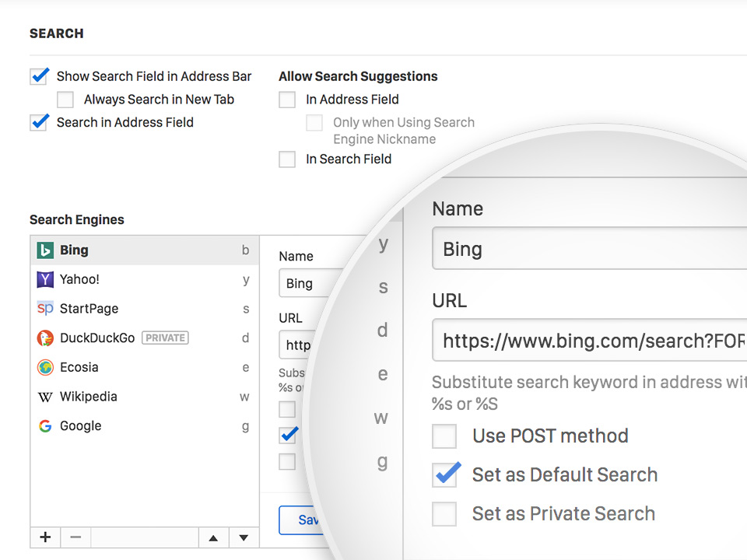747x560 pixels.
Task: Select DuckDuckGo in the search engines list
Action: pyautogui.click(x=145, y=338)
